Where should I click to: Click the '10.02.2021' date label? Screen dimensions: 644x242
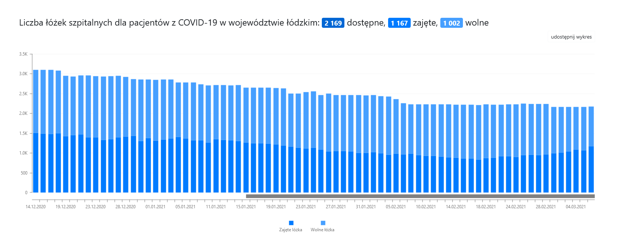pyautogui.click(x=426, y=207)
